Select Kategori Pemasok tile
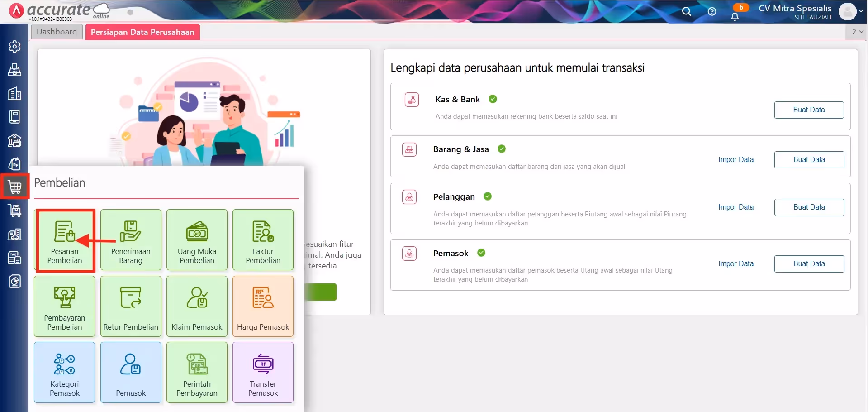Viewport: 868px width, 412px height. click(x=65, y=373)
